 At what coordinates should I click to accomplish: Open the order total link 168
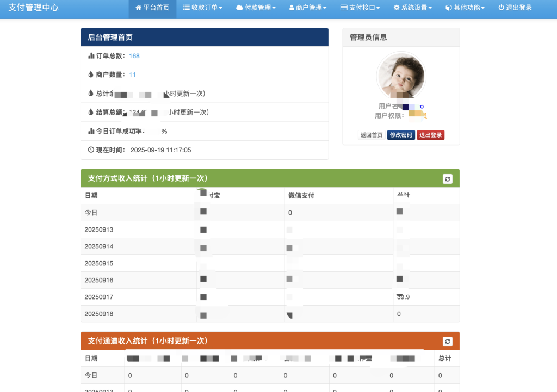pos(134,56)
